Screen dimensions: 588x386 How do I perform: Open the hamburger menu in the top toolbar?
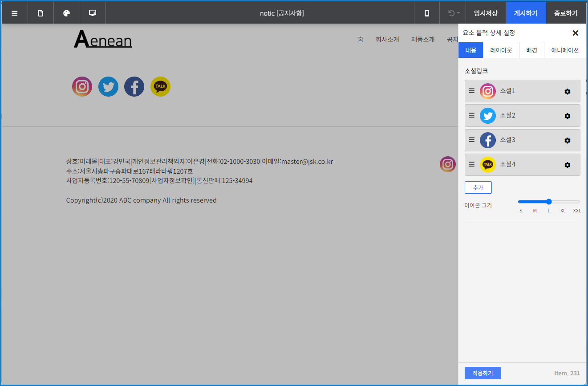click(x=14, y=12)
